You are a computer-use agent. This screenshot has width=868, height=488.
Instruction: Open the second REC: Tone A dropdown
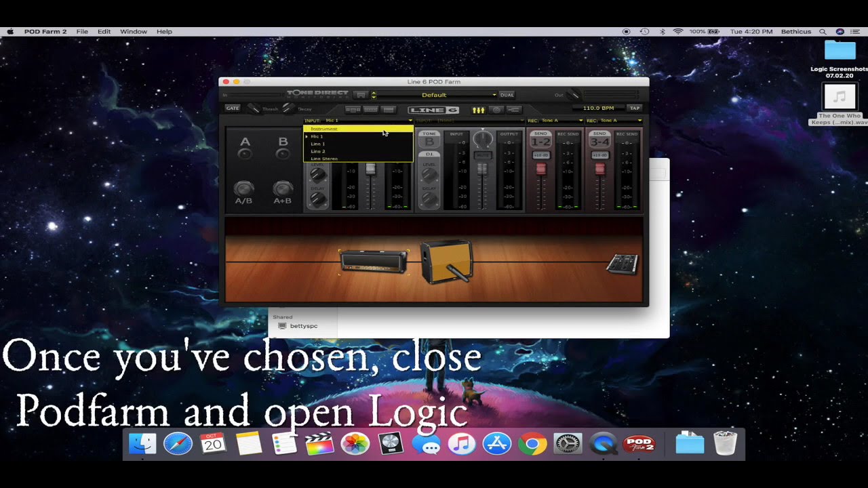tap(614, 121)
